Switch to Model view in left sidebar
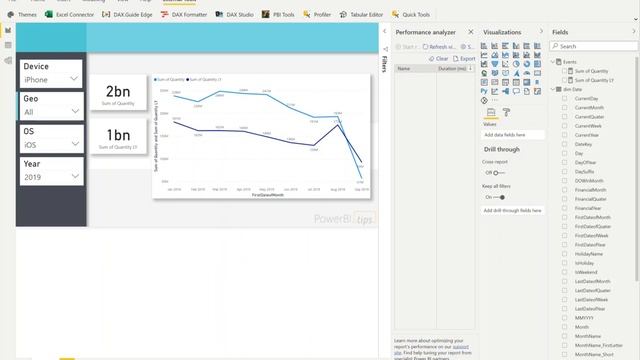640x360 pixels. tap(8, 60)
